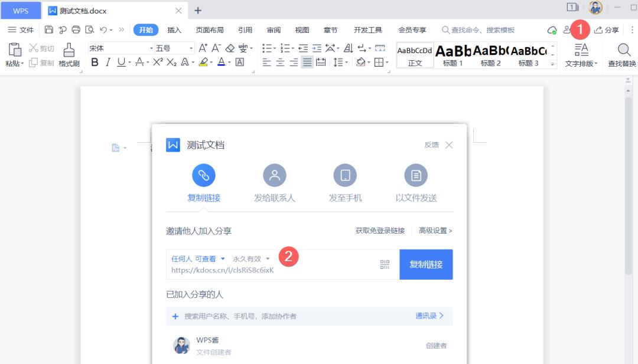
Task: Open 高级设置 advanced settings link
Action: pyautogui.click(x=435, y=230)
